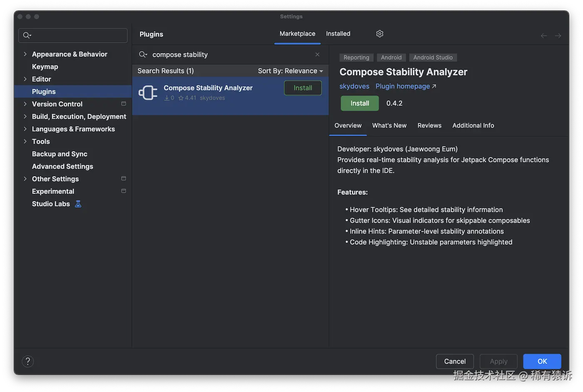This screenshot has height=392, width=583.
Task: Click the Cancel button
Action: [455, 361]
